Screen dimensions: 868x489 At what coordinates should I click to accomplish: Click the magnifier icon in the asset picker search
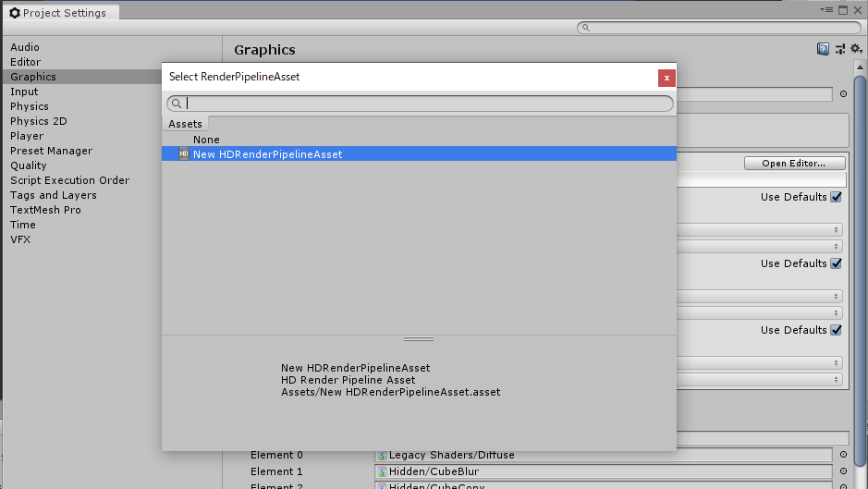tap(176, 104)
